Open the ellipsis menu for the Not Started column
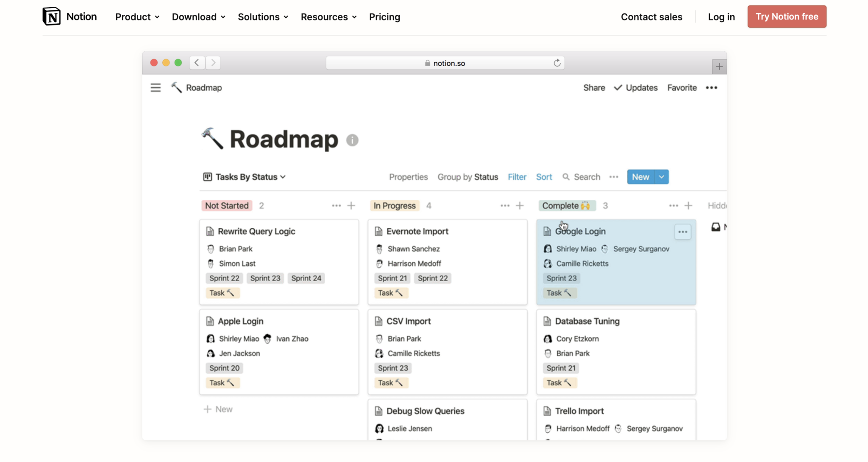 pos(336,205)
